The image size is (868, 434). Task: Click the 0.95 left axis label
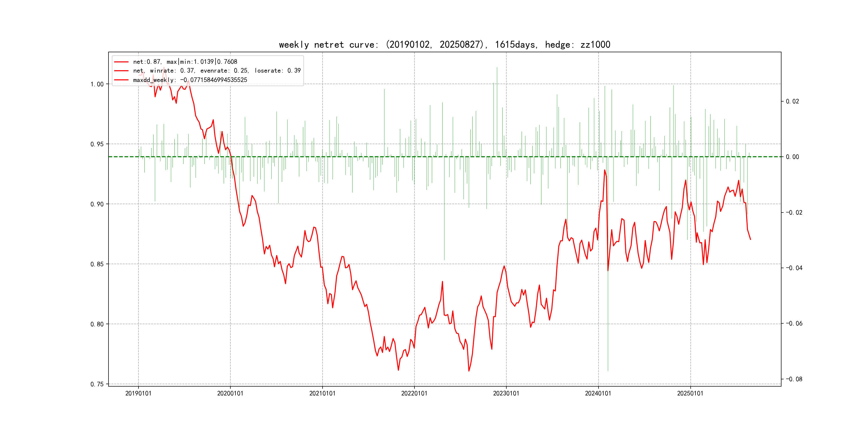pos(97,144)
